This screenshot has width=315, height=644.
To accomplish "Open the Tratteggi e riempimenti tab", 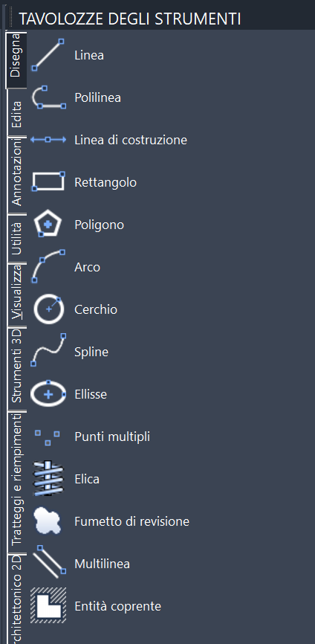I will pyautogui.click(x=17, y=482).
